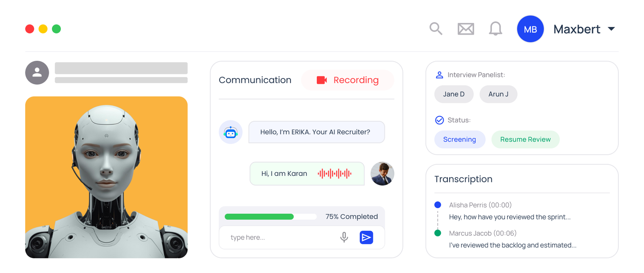Select the Resume Review status tag
Viewport: 644px width, 273px height.
pyautogui.click(x=525, y=139)
